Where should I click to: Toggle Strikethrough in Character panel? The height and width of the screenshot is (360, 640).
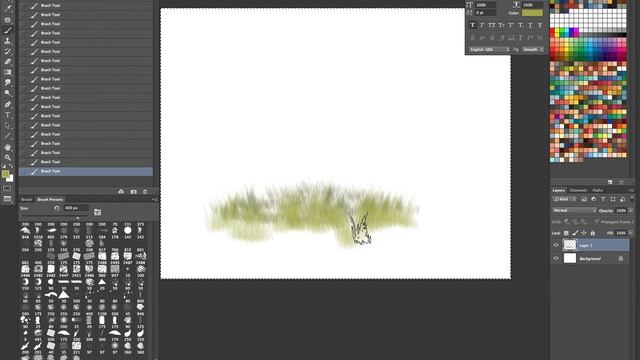click(x=540, y=25)
